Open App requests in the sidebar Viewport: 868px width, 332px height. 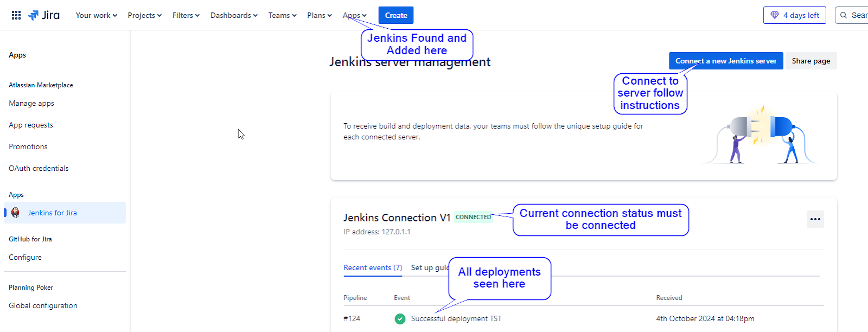pos(31,125)
